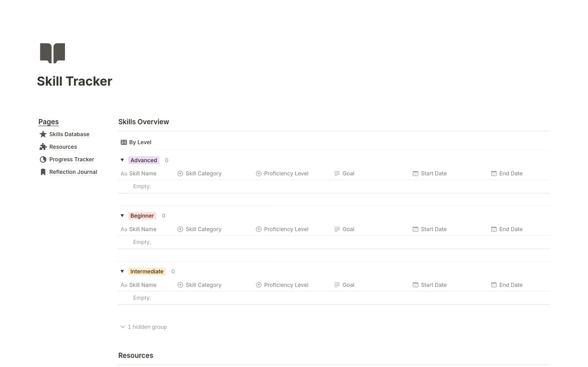Click the Pages heading link
Image resolution: width=588 pixels, height=367 pixels.
(x=48, y=122)
